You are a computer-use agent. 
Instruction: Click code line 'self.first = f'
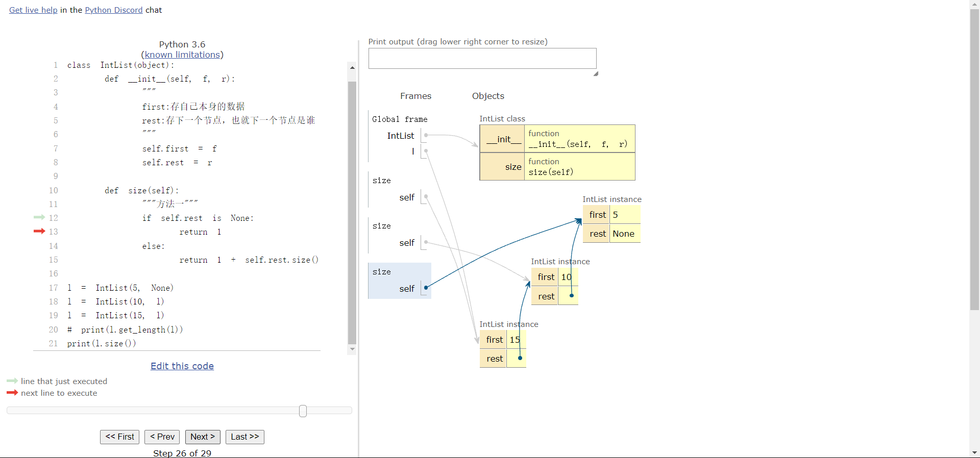coord(180,149)
